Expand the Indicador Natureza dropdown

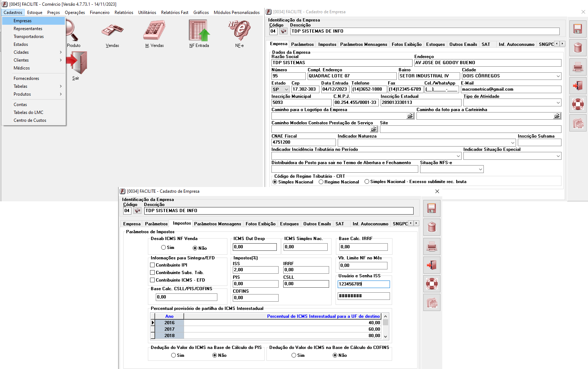point(512,142)
